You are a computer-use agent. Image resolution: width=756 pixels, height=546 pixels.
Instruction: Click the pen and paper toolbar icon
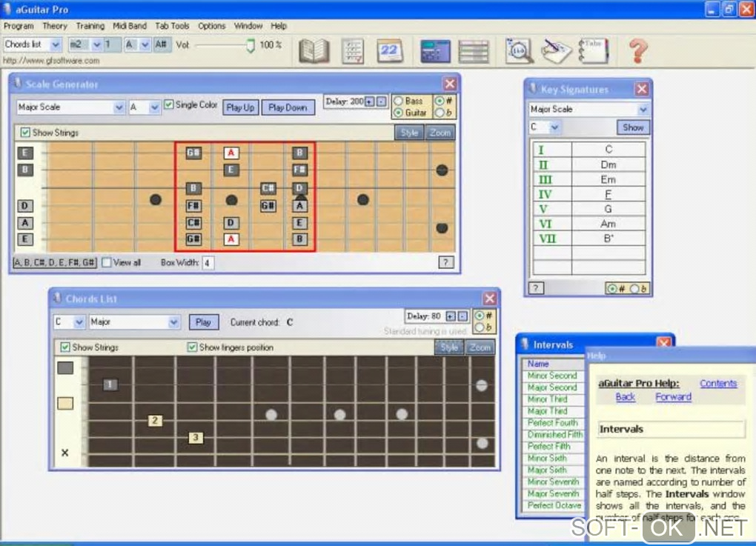[556, 50]
